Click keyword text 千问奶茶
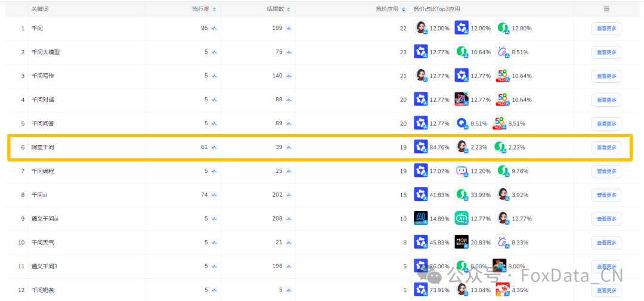The width and height of the screenshot is (644, 301). pos(43,290)
